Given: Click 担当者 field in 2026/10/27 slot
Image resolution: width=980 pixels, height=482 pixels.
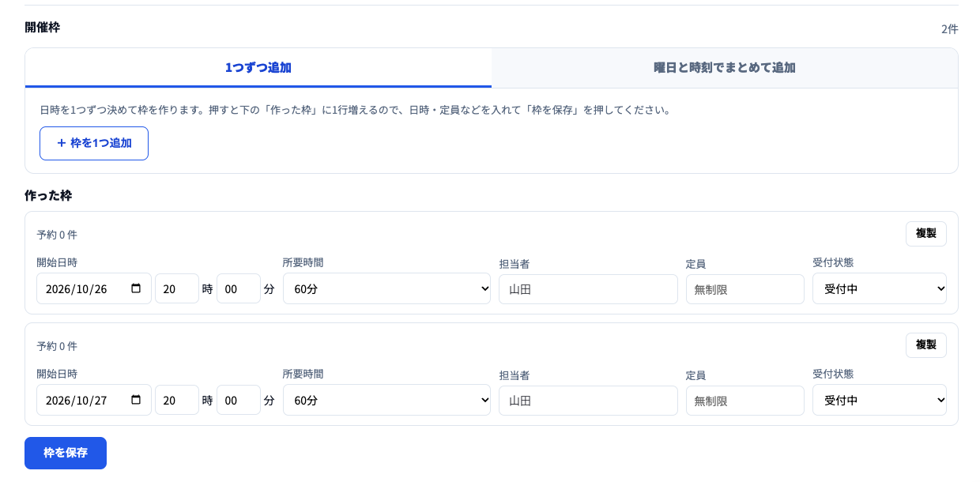Looking at the screenshot, I should click(x=588, y=401).
